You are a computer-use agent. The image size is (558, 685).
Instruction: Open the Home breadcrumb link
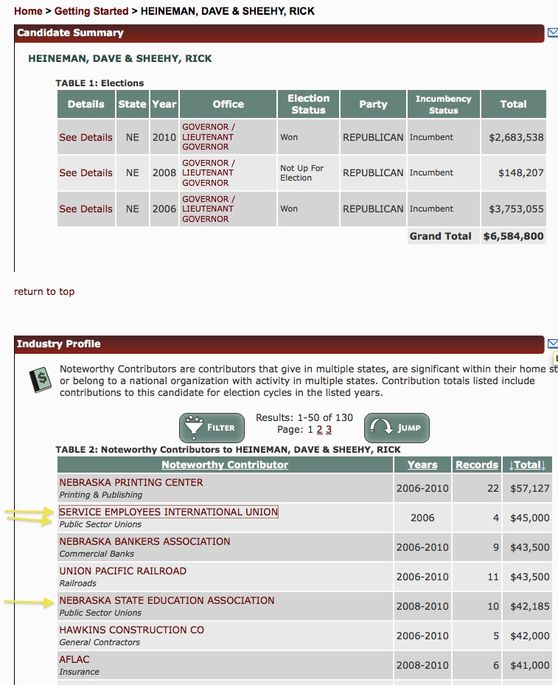[28, 11]
